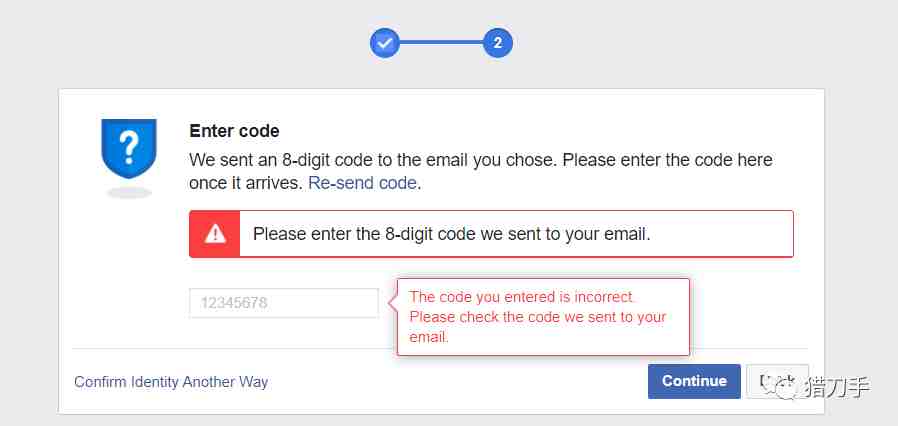
Task: Click the blue Continue button
Action: (x=694, y=381)
